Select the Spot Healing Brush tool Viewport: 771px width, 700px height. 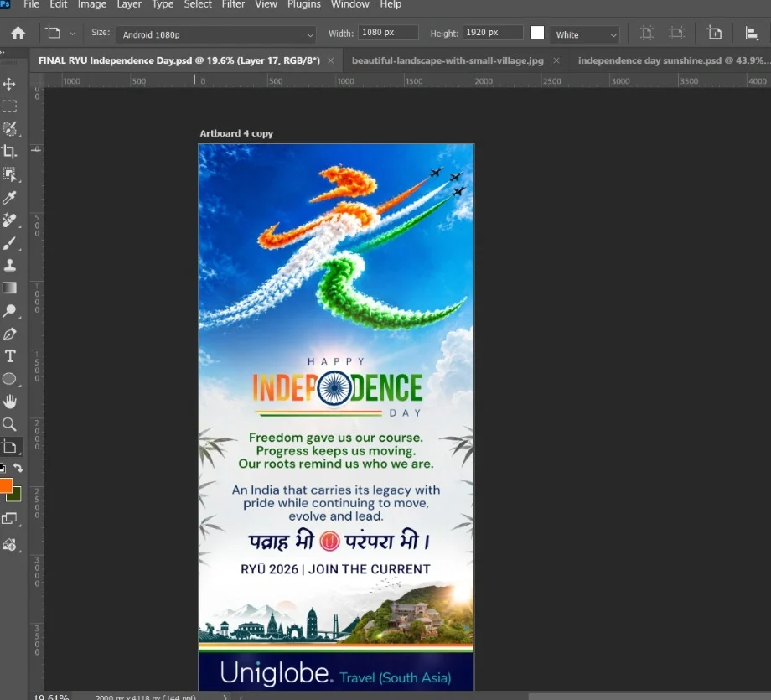pyautogui.click(x=9, y=220)
